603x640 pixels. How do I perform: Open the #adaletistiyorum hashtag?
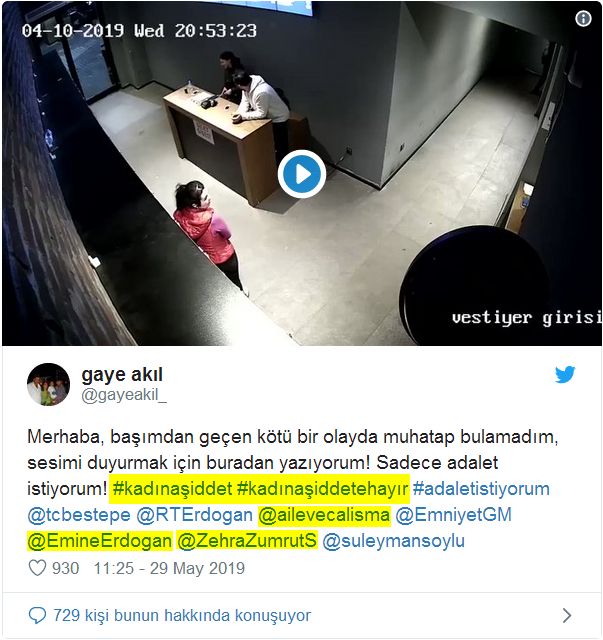[481, 489]
